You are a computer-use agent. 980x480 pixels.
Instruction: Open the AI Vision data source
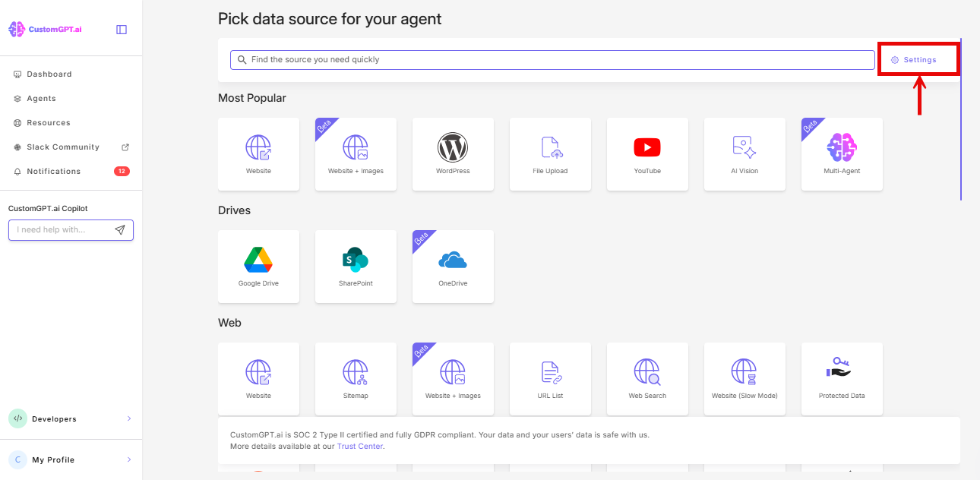[744, 154]
